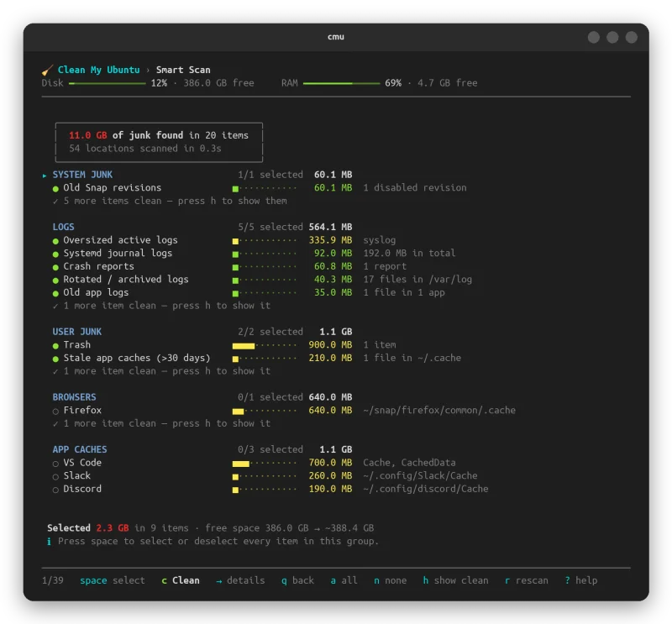Screen dimensions: 672x624
Task: Select the VS Code cache circle
Action: tap(55, 464)
